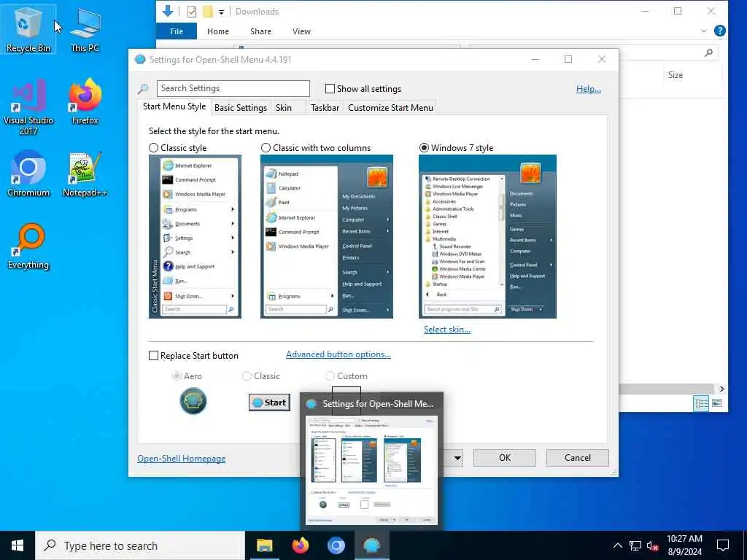Click the Open-Shell title bar icon
Image resolution: width=747 pixels, height=560 pixels.
[x=140, y=60]
